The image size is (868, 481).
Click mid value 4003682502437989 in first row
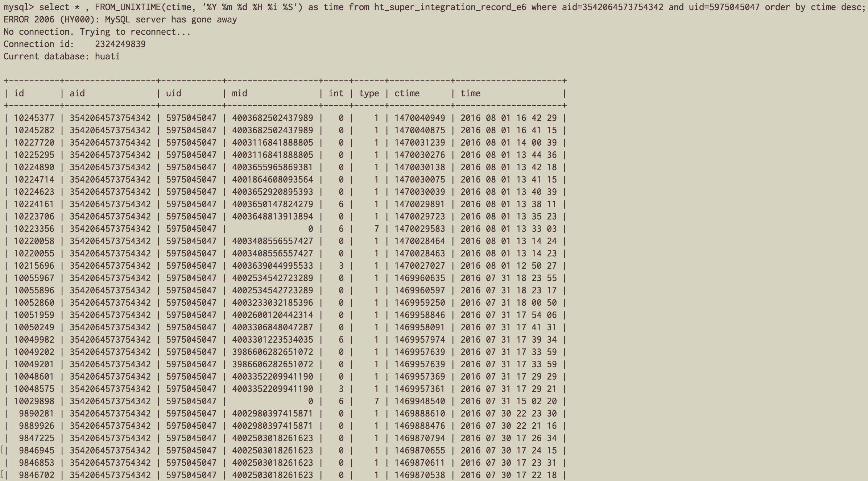[x=272, y=118]
